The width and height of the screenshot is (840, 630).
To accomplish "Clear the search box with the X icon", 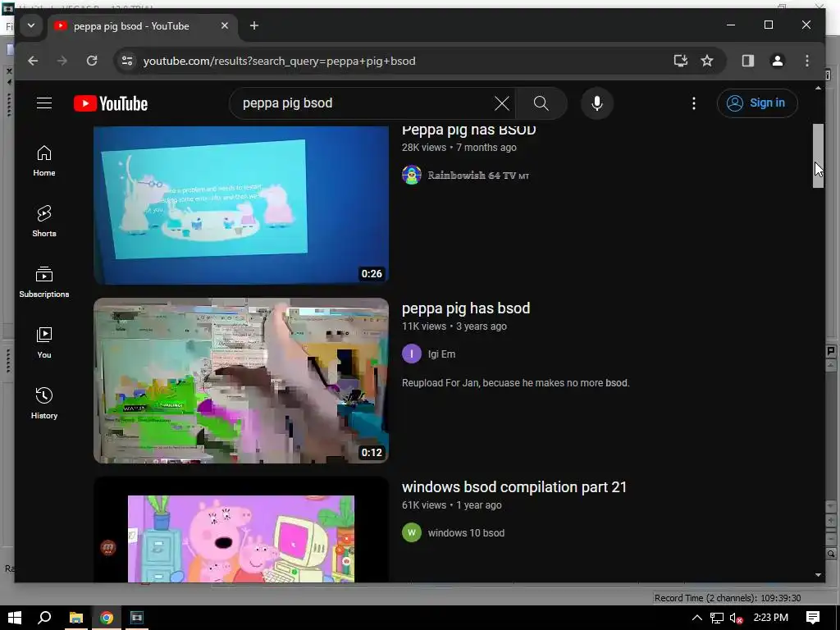I will (501, 103).
